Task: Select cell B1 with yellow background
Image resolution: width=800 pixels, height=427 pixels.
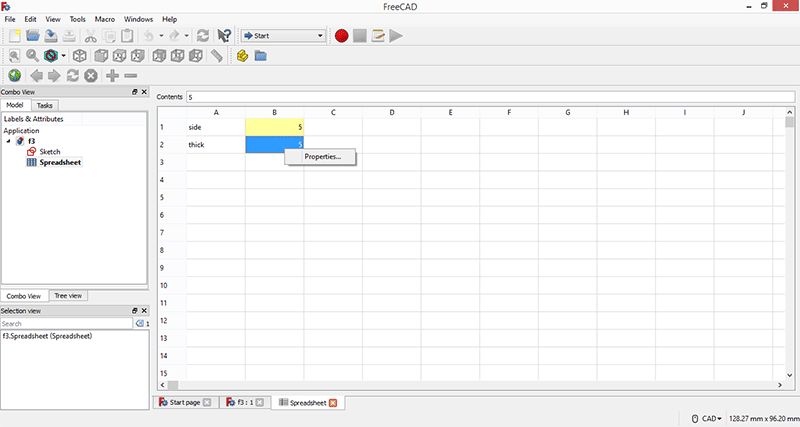Action: tap(274, 127)
